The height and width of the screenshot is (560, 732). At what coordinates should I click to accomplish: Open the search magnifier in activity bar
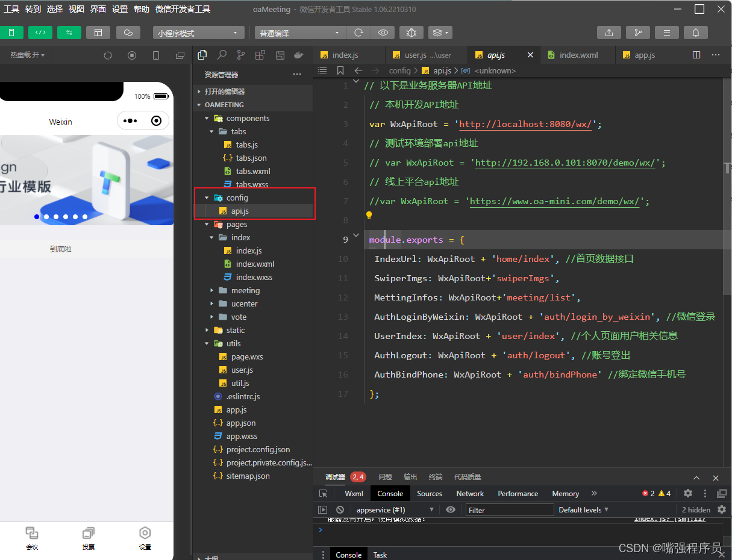click(222, 55)
